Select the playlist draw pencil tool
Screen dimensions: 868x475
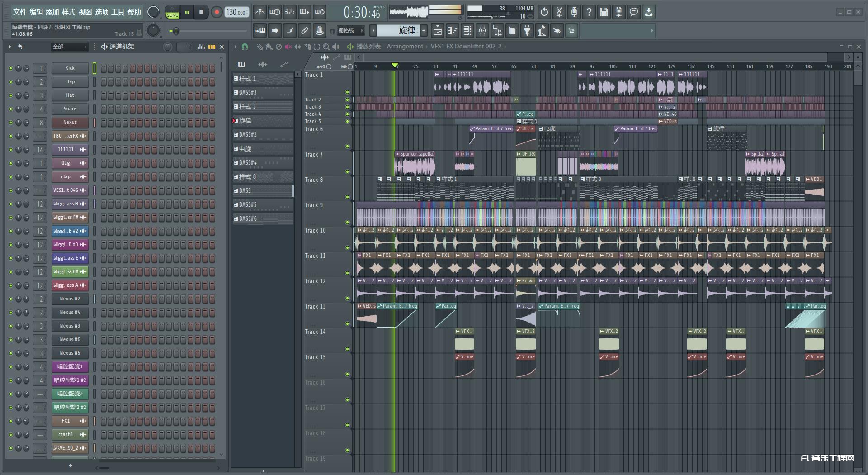pyautogui.click(x=259, y=47)
